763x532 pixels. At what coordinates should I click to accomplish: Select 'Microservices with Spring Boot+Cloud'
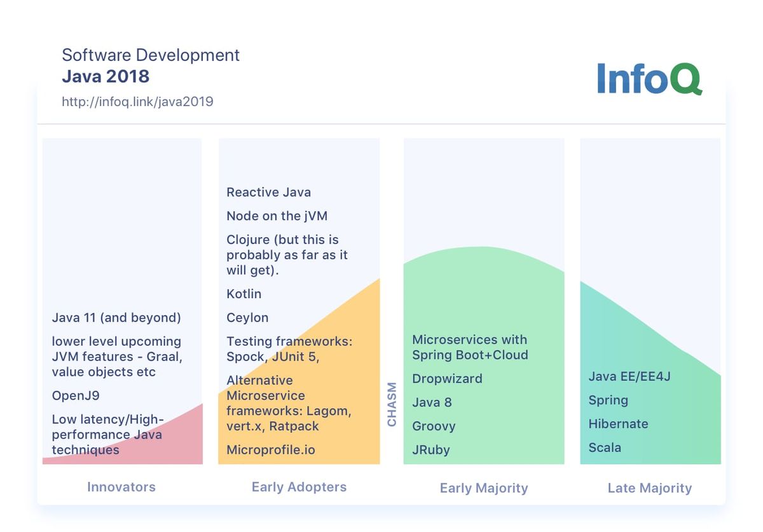[x=470, y=347]
